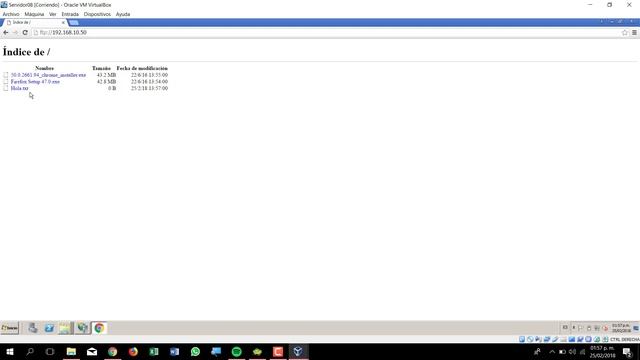Click the host volume speaker icon
This screenshot has width=640, height=360.
(x=572, y=352)
